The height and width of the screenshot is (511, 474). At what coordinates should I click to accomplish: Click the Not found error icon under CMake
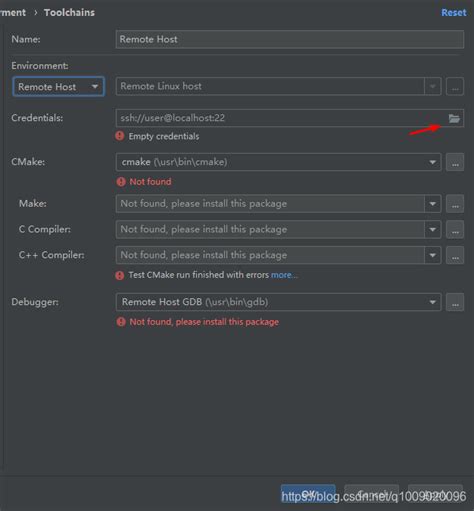click(x=121, y=182)
